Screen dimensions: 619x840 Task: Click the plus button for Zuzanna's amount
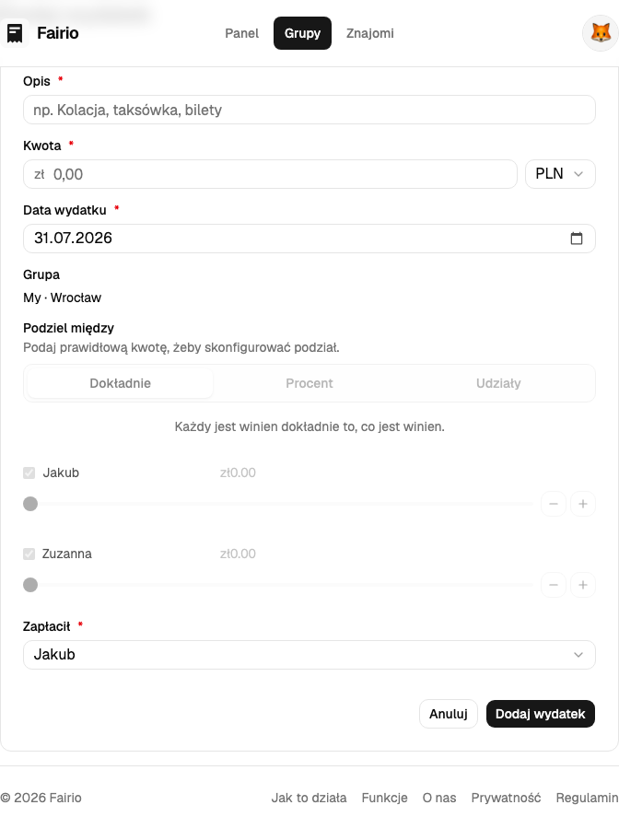pyautogui.click(x=583, y=585)
